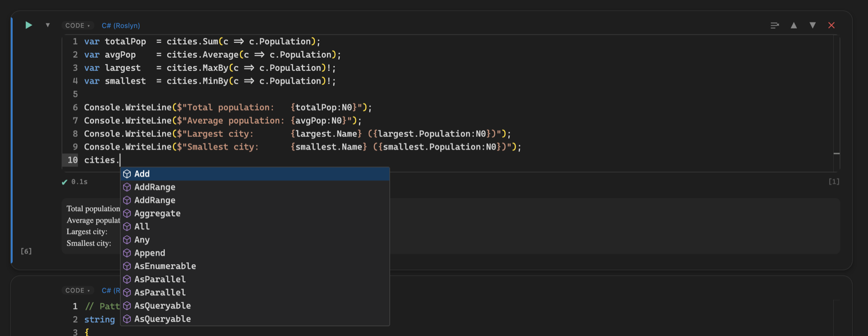868x336 pixels.
Task: Click the method icon beside Append
Action: point(127,253)
